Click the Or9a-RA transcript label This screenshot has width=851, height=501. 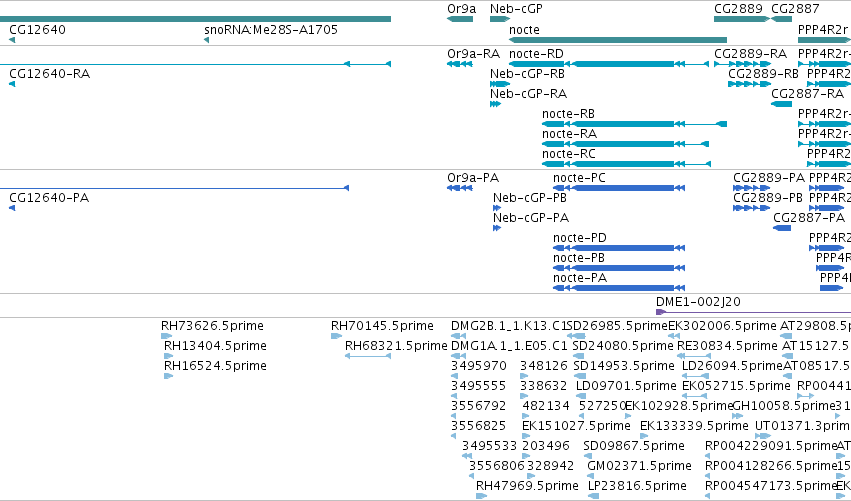pos(473,54)
